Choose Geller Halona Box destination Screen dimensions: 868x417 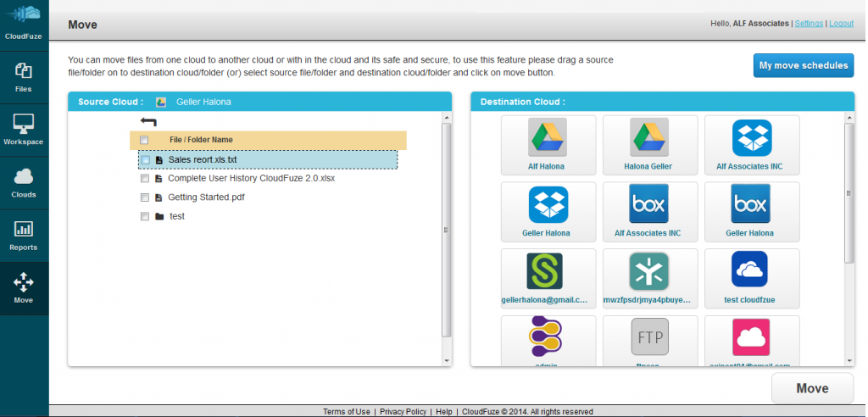pos(752,212)
